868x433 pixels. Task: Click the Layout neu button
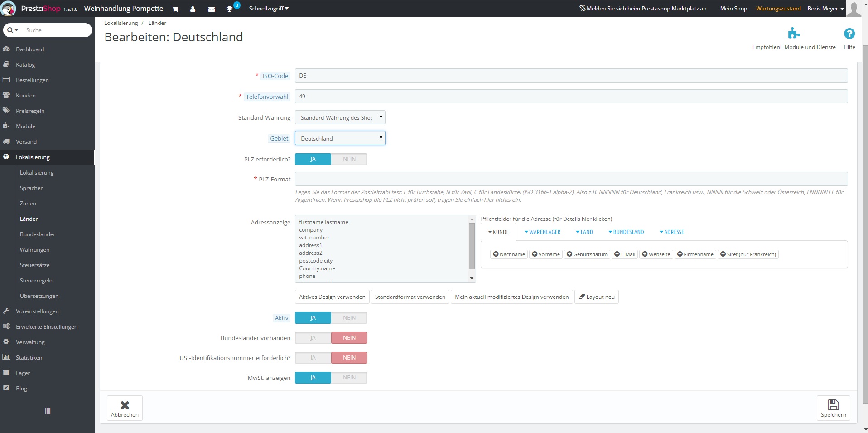click(x=597, y=297)
